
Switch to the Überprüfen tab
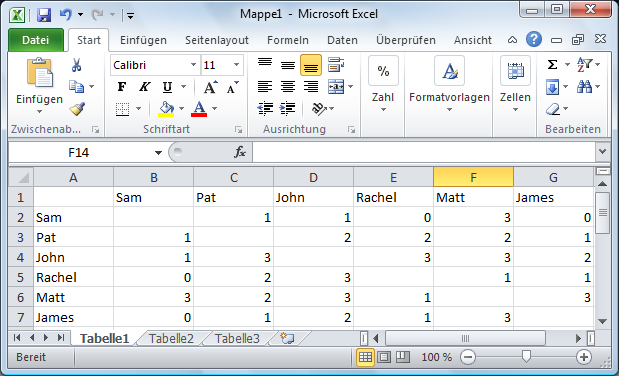coord(405,40)
